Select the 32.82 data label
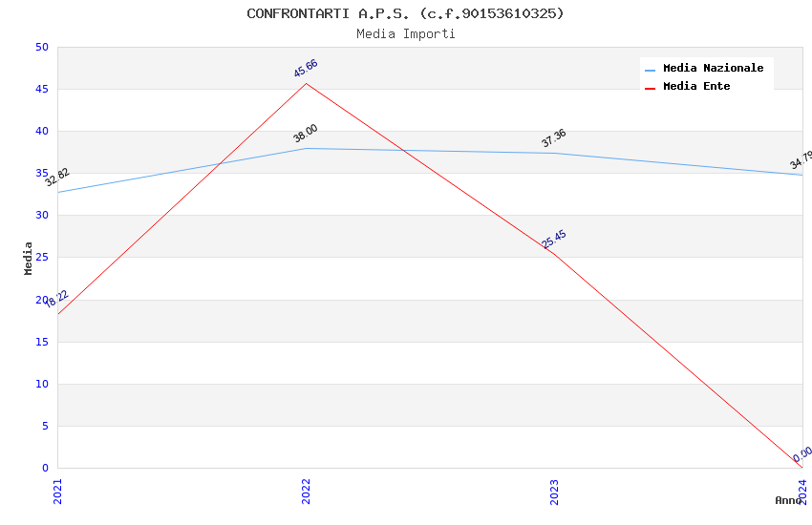The width and height of the screenshot is (812, 525). pos(57,177)
